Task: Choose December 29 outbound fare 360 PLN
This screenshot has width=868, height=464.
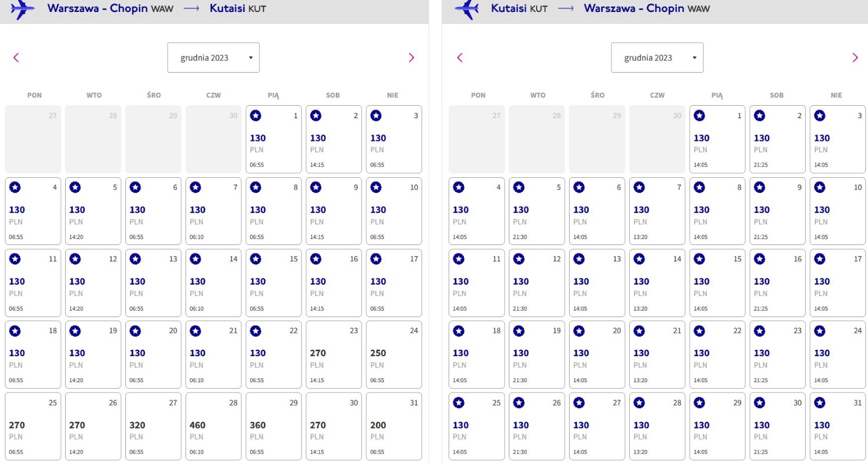Action: [x=273, y=427]
